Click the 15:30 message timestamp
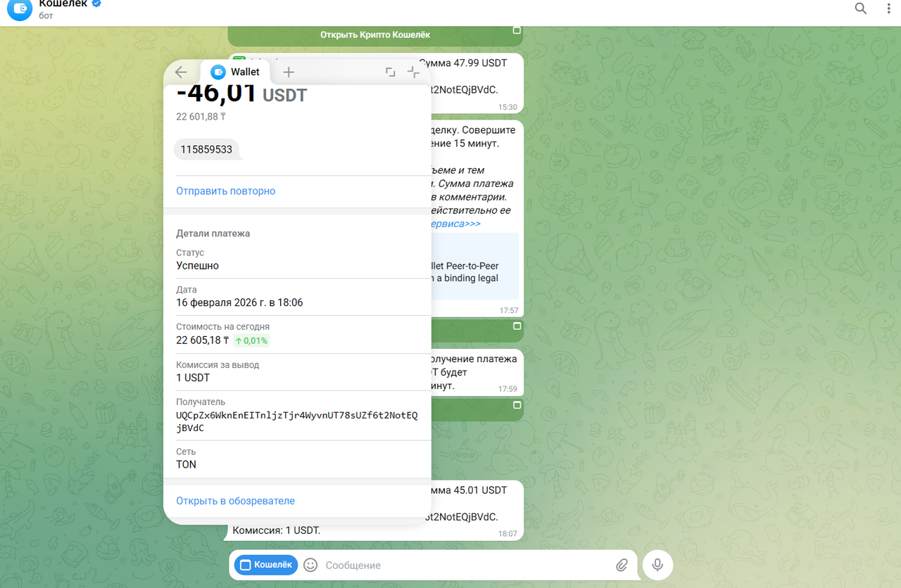Viewport: 901px width, 588px height. pos(508,108)
